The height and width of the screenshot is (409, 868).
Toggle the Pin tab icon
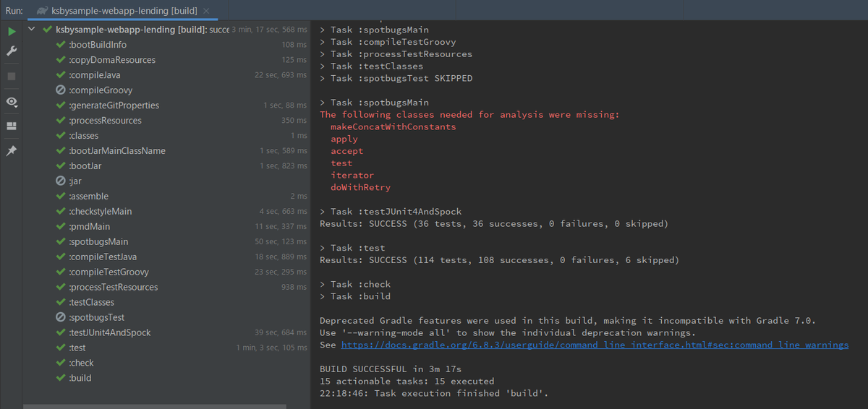[12, 151]
